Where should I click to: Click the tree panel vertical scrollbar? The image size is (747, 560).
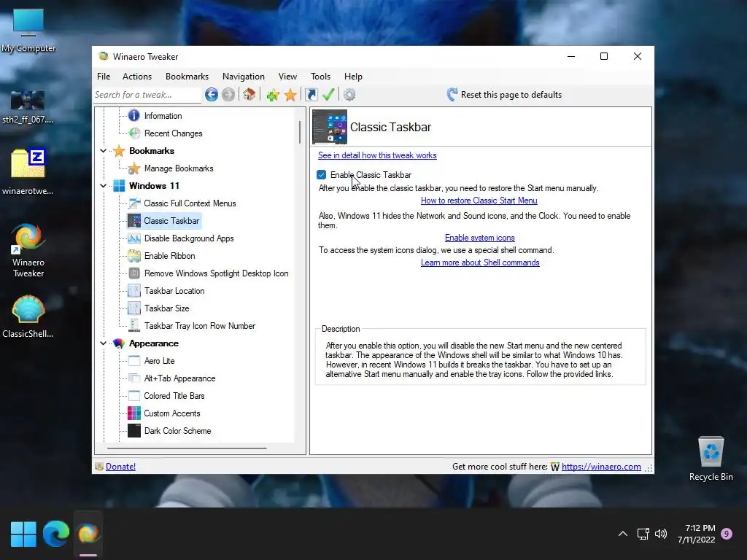(x=300, y=132)
